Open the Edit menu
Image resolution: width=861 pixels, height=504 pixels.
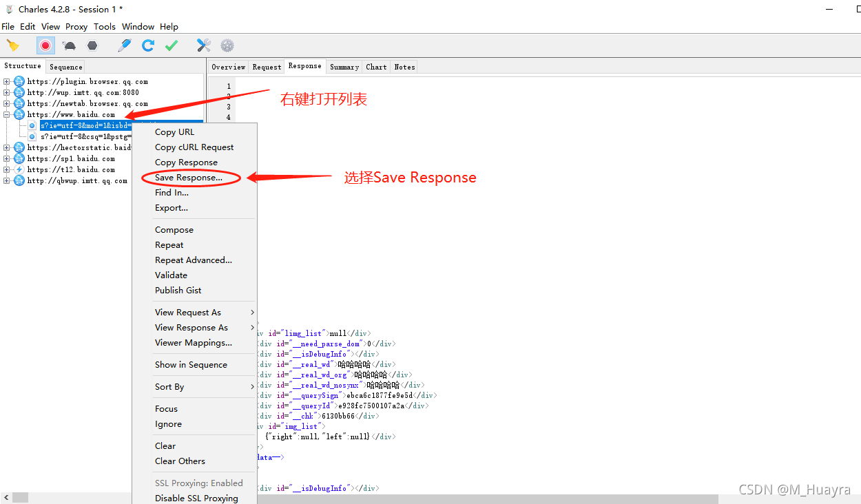[28, 27]
